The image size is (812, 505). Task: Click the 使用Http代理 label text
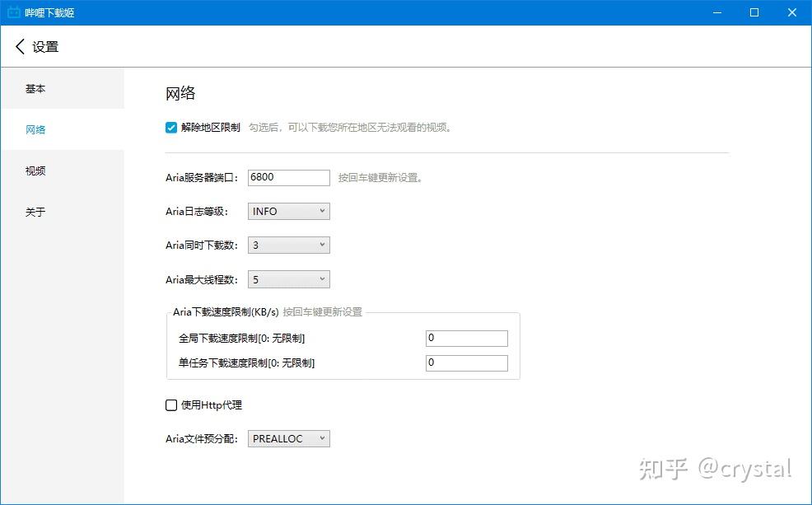[212, 405]
